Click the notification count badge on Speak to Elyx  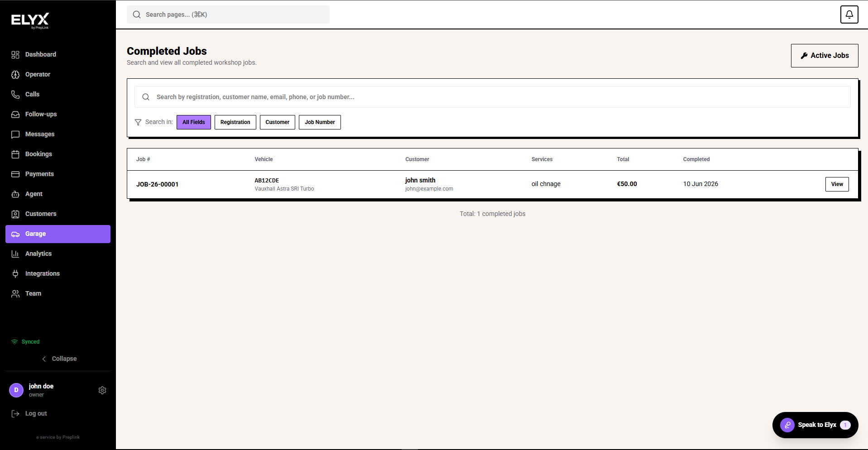845,425
